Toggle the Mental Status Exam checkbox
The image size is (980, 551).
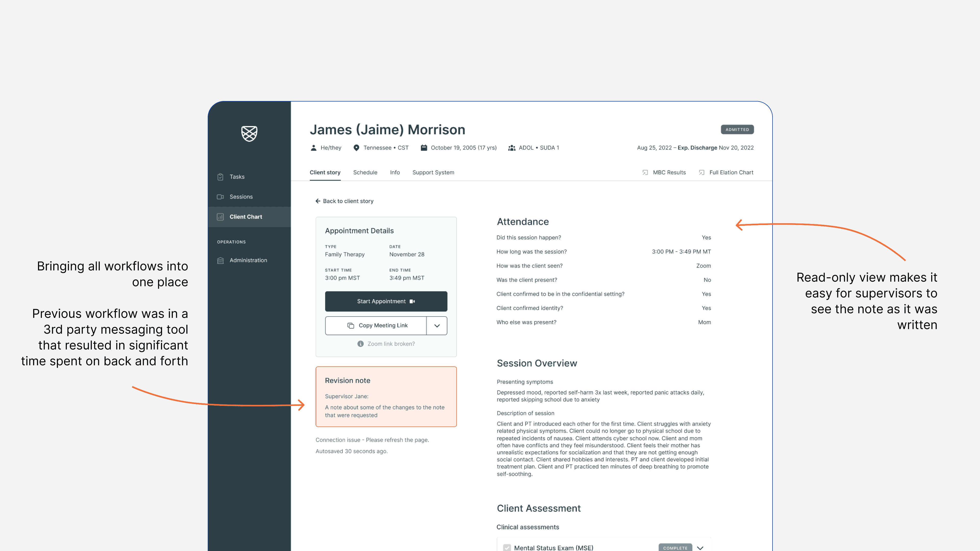coord(507,548)
